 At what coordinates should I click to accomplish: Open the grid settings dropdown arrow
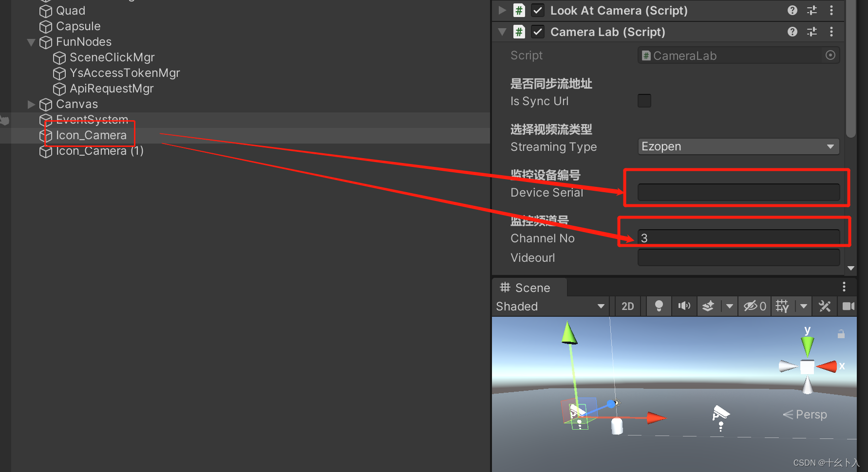[x=804, y=306]
